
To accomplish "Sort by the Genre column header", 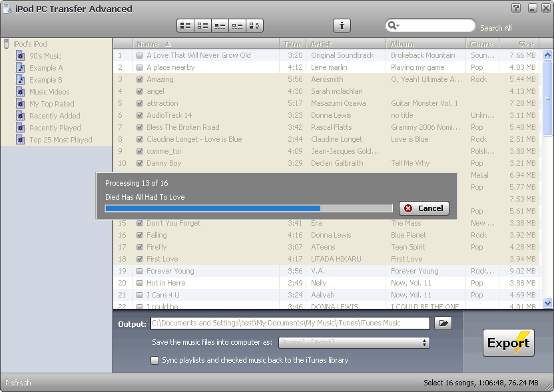I will pyautogui.click(x=482, y=44).
